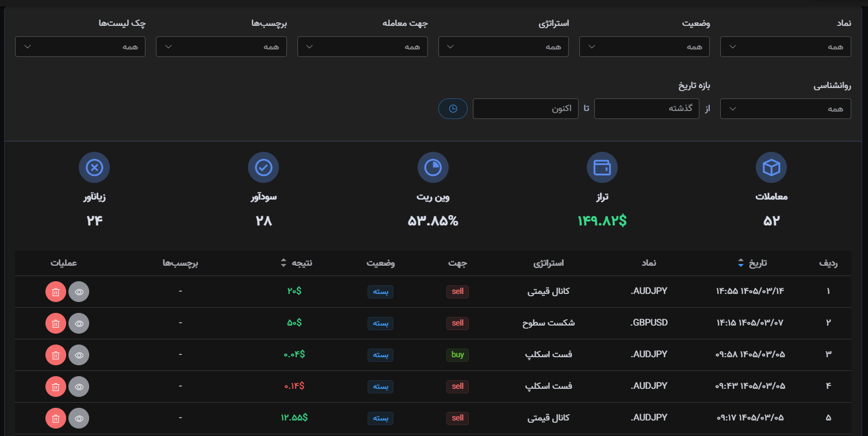
Task: Open the جهت معامله filter dropdown
Action: pyautogui.click(x=362, y=47)
